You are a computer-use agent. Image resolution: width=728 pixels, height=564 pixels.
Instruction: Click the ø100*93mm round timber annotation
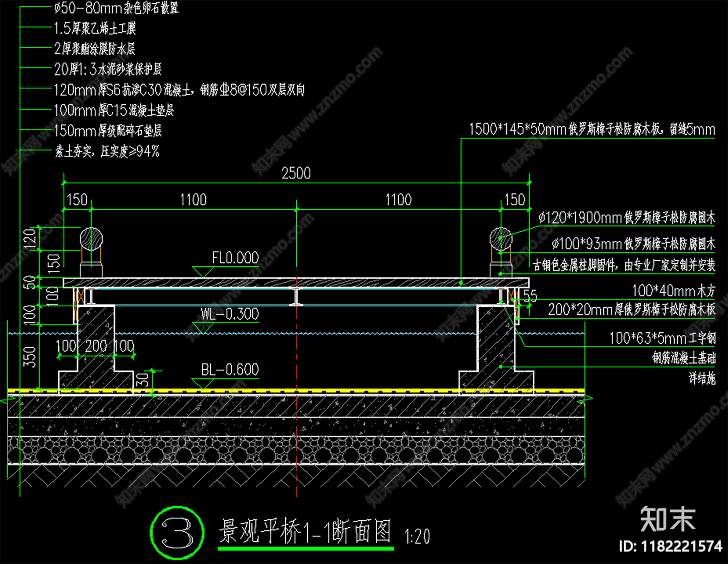coord(633,244)
